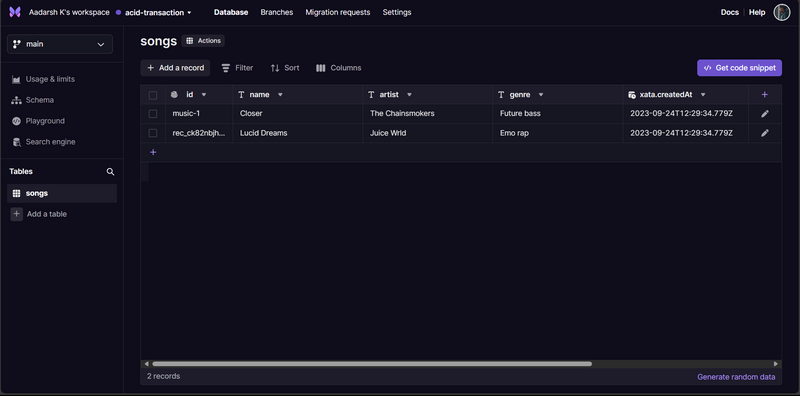Click Aadarsh K's workspace
Viewport: 800px width, 396px height.
pos(69,12)
